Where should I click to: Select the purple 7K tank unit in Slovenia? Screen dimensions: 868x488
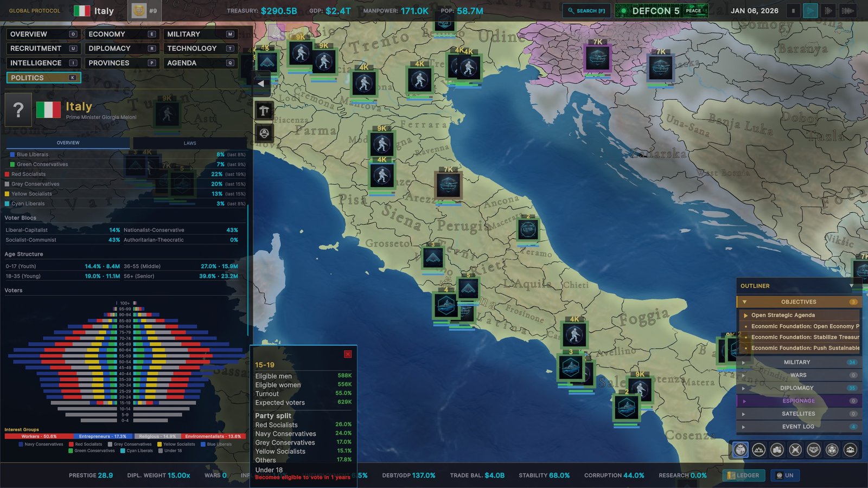597,58
